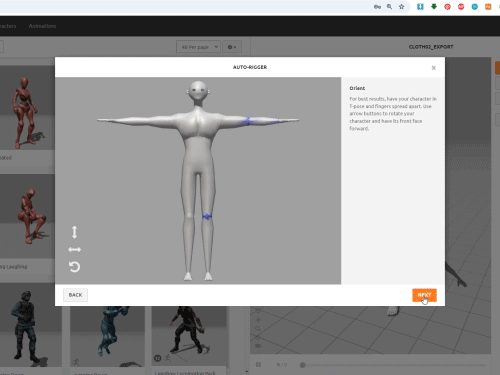This screenshot has height=375, width=500.
Task: Bookmark page with the star icon
Action: pos(402,7)
